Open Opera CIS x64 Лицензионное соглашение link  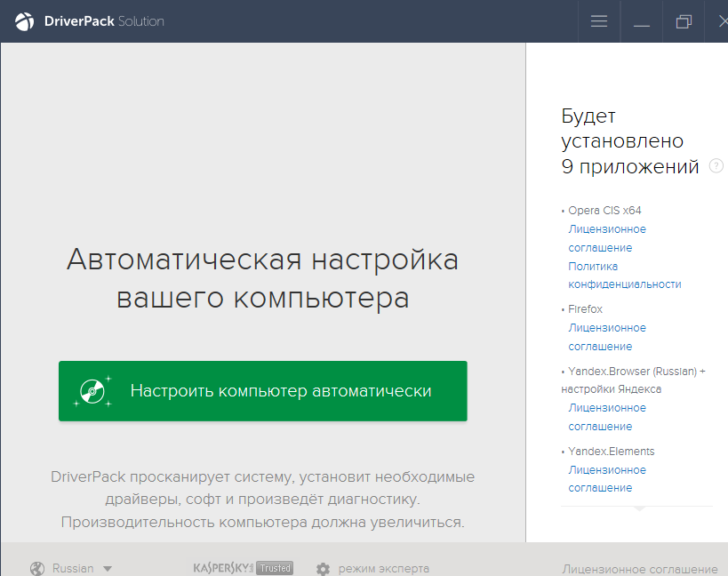click(607, 238)
